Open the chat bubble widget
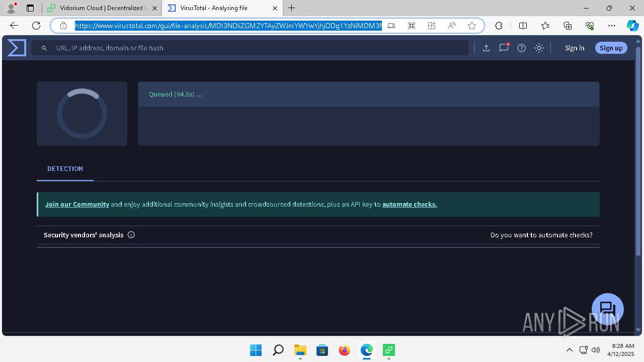 (608, 309)
